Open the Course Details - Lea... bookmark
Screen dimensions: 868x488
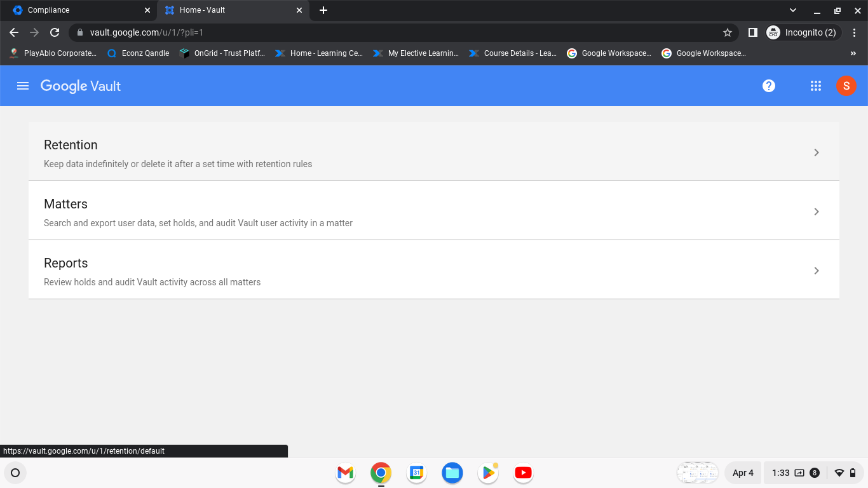click(x=512, y=53)
